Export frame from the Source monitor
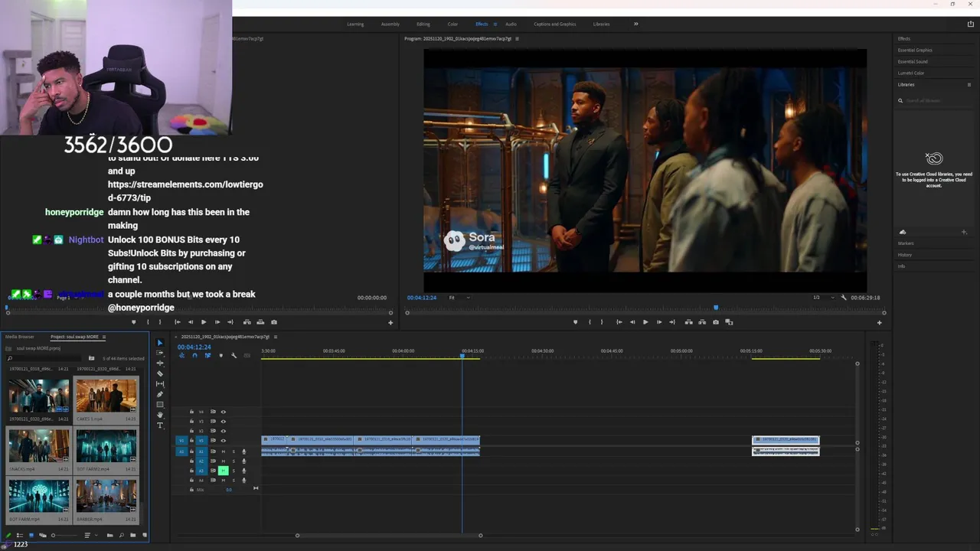This screenshot has height=551, width=980. point(274,322)
